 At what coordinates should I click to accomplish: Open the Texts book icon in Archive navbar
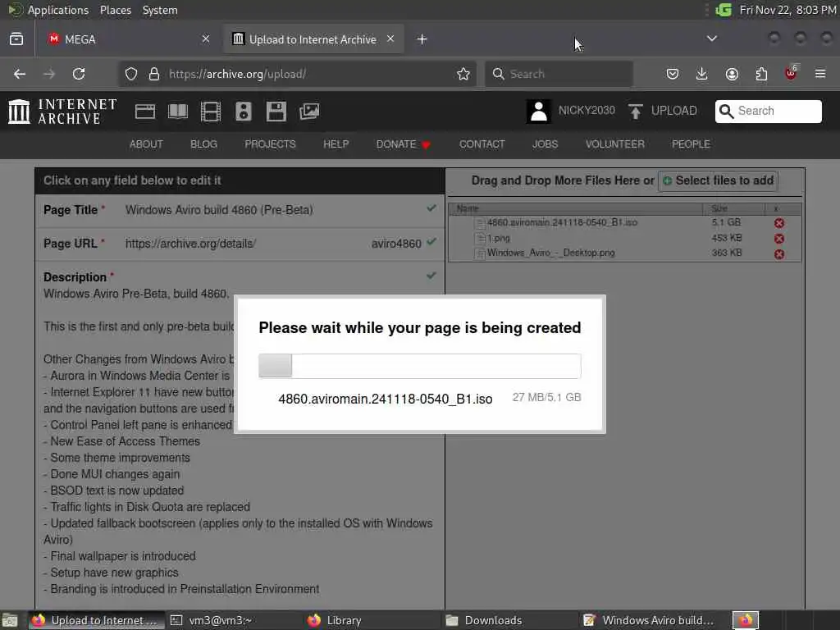point(178,112)
